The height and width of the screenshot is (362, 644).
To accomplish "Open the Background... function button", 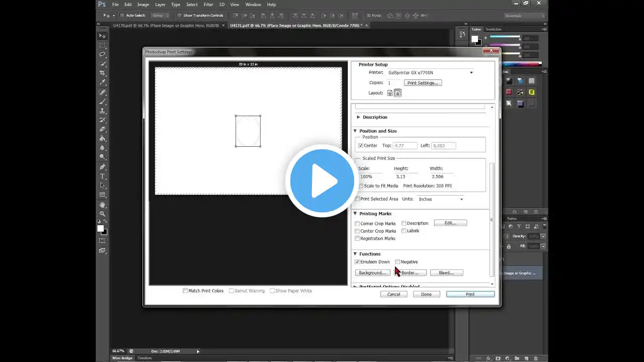I will click(x=372, y=273).
